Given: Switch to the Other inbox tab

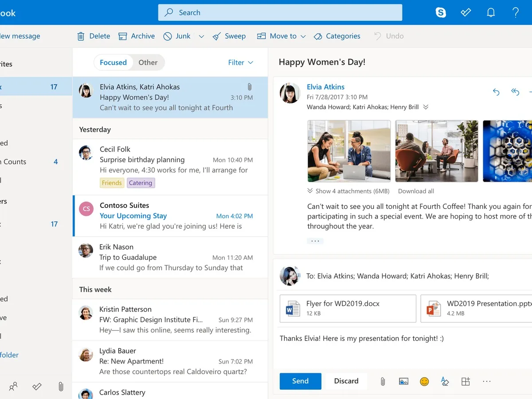Looking at the screenshot, I should pos(148,63).
